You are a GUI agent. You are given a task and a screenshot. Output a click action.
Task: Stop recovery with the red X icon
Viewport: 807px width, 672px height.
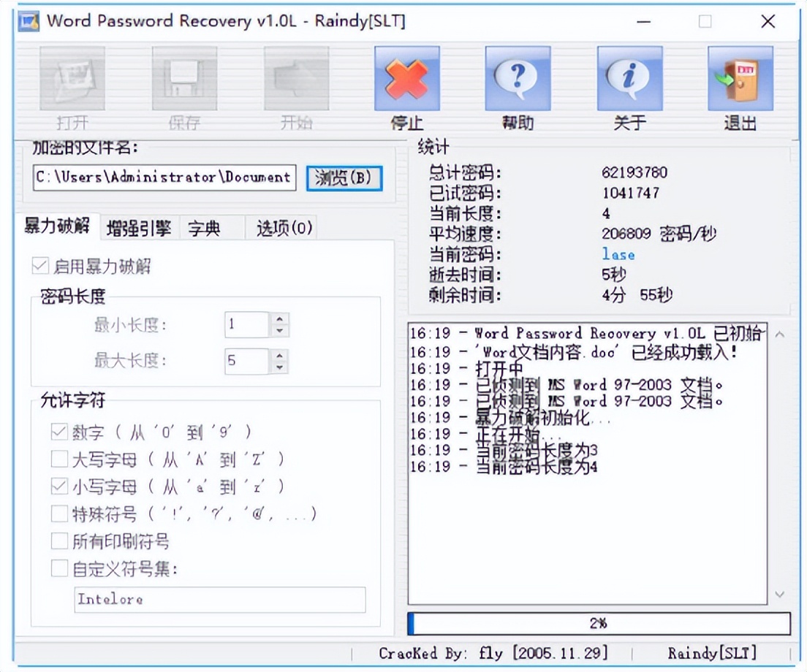point(407,78)
